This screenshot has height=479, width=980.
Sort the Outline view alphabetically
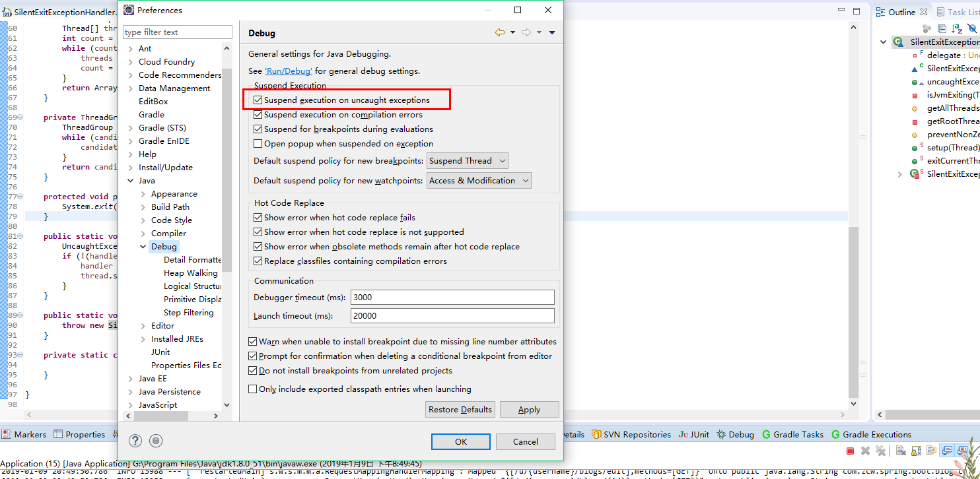coord(956,28)
